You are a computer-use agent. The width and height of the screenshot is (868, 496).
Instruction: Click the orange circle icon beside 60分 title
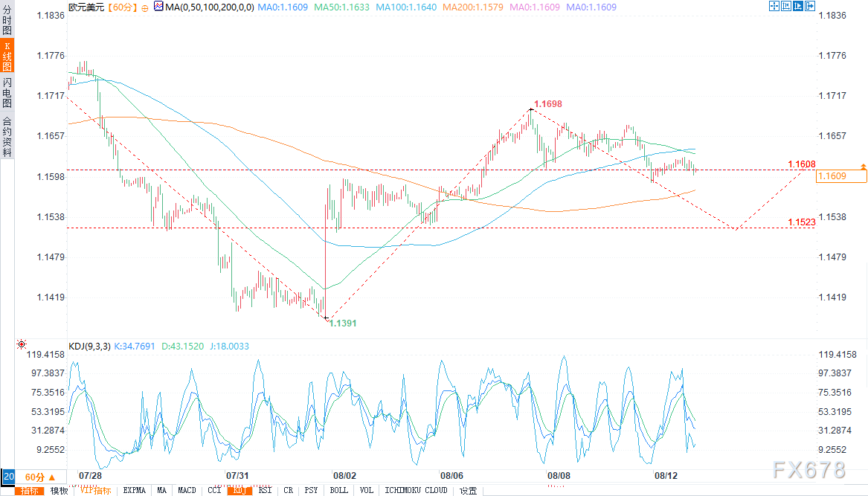[x=144, y=7]
